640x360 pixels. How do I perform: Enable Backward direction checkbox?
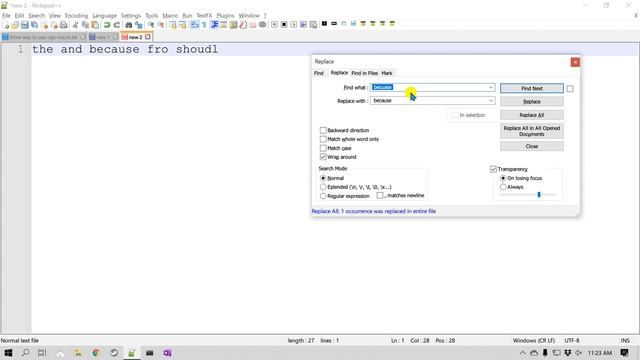(323, 130)
